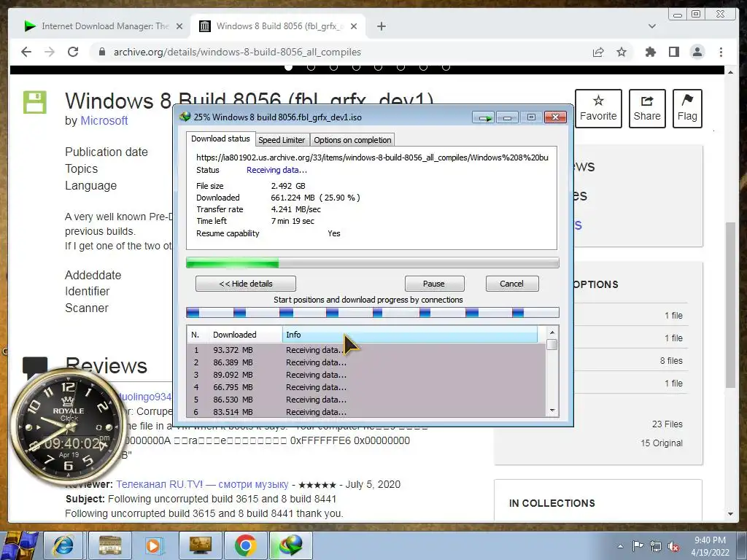Screen dimensions: 747x560
Task: Click the N. column header
Action: (198, 334)
